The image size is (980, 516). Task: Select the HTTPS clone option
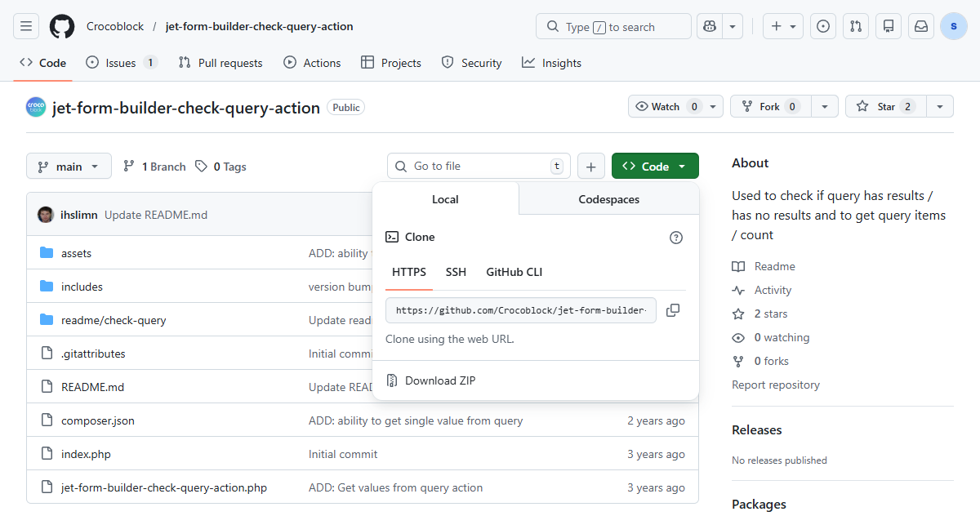click(x=409, y=272)
